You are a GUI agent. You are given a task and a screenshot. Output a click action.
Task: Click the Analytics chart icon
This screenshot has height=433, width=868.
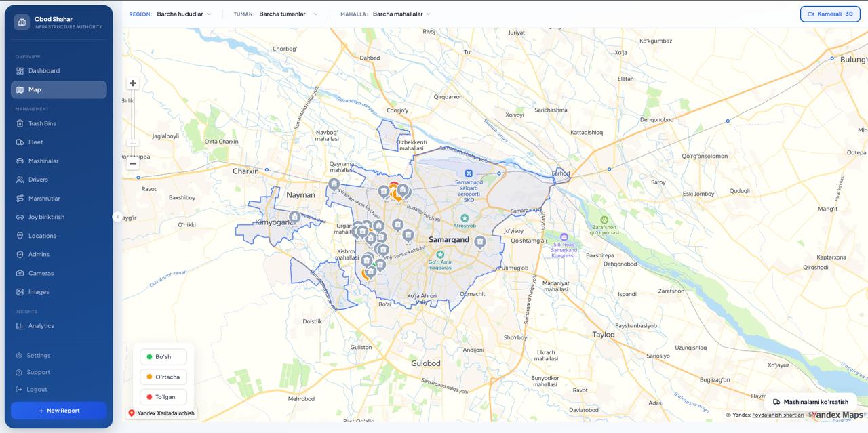20,326
